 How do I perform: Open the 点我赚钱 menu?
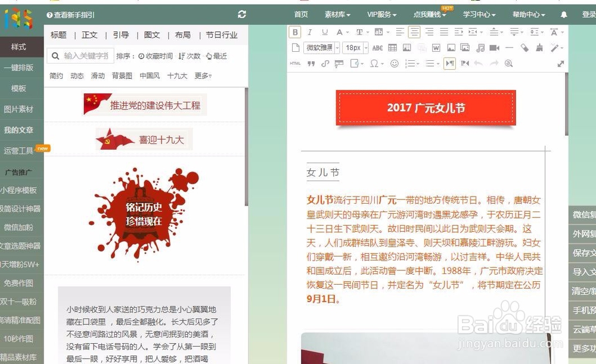click(x=430, y=14)
